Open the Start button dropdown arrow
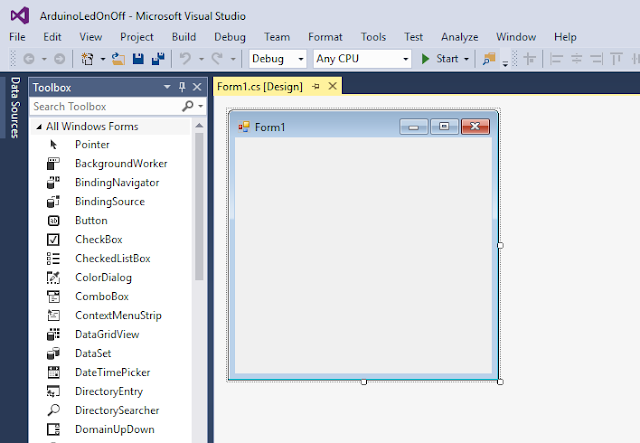This screenshot has width=640, height=443. [x=467, y=59]
